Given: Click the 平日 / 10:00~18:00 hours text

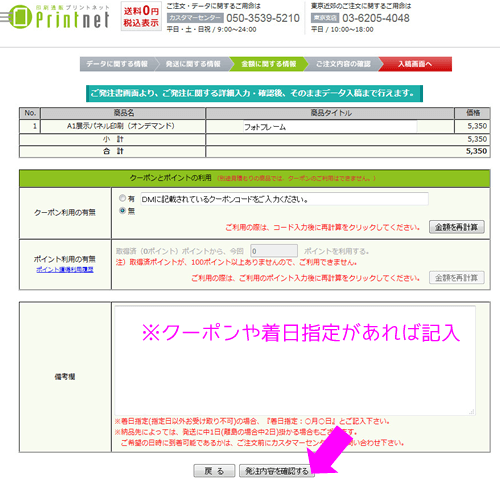Looking at the screenshot, I should [342, 29].
